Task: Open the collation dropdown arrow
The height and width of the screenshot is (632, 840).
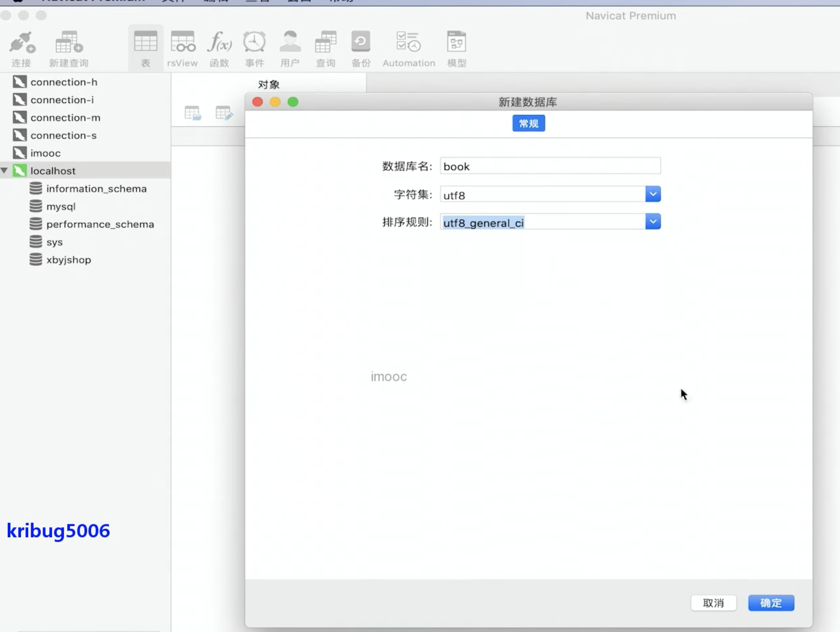Action: point(652,222)
